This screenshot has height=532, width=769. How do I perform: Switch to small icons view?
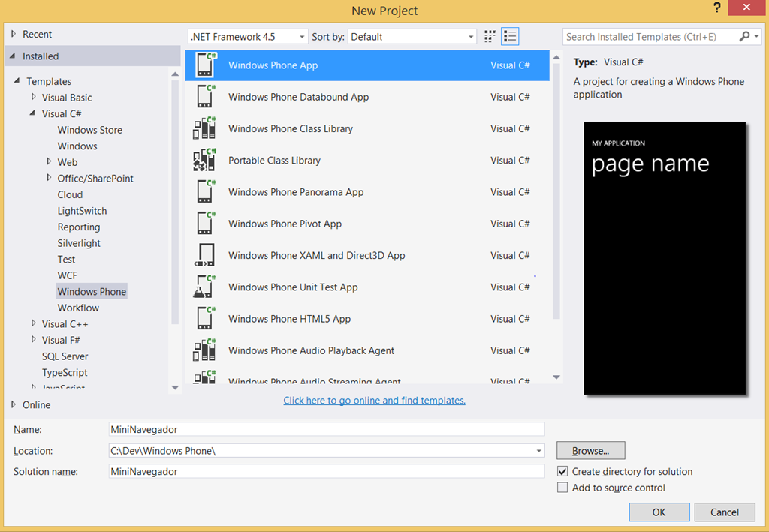490,36
